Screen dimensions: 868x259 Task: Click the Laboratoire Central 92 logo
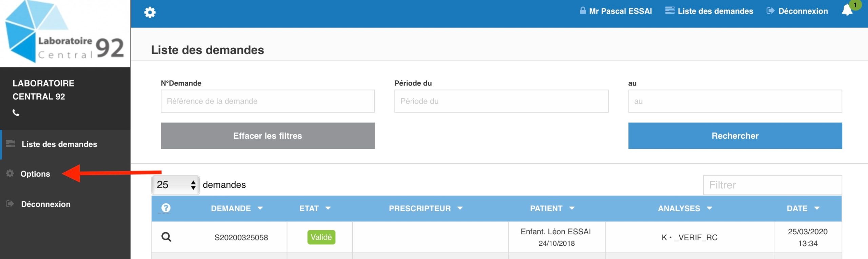point(65,33)
